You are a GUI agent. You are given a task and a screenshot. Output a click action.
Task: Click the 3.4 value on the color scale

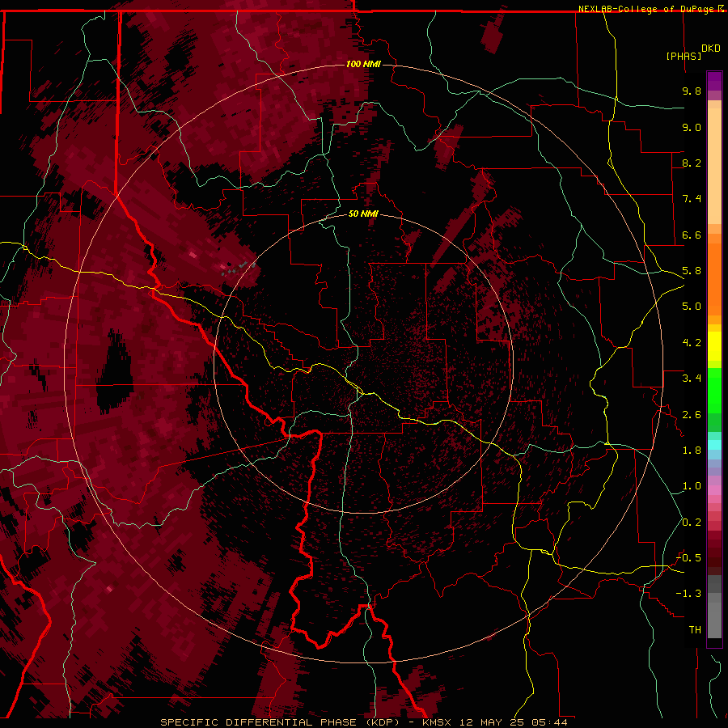pyautogui.click(x=692, y=379)
